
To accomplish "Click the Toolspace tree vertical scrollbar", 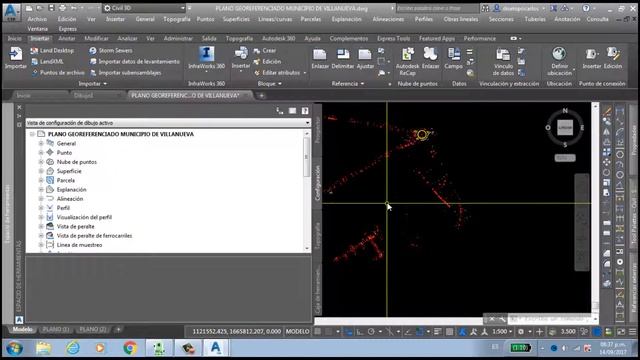I will (307, 158).
